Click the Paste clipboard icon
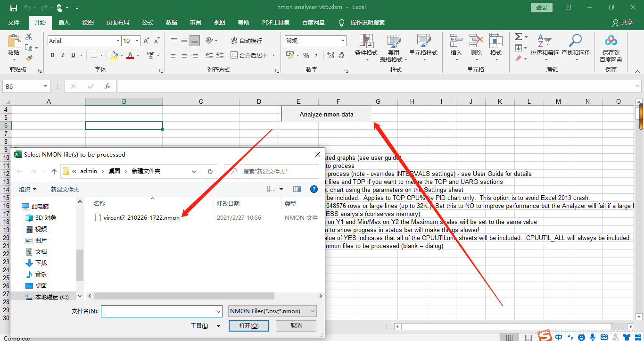 coord(14,41)
